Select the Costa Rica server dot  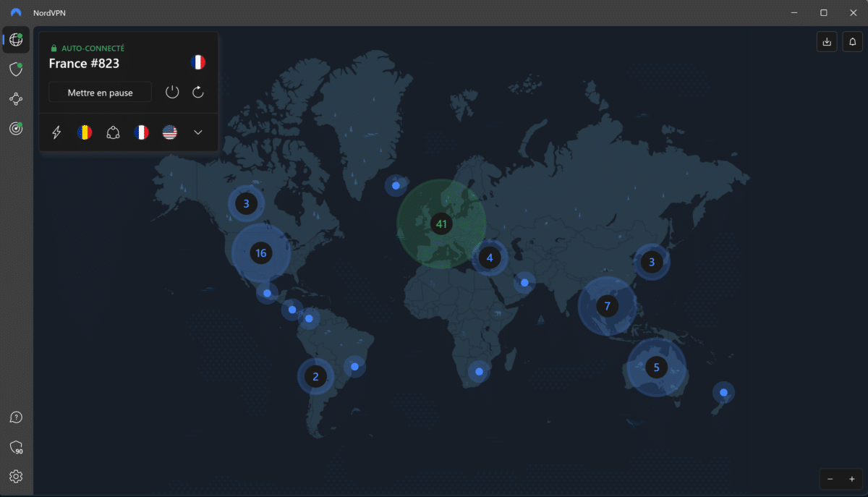292,310
